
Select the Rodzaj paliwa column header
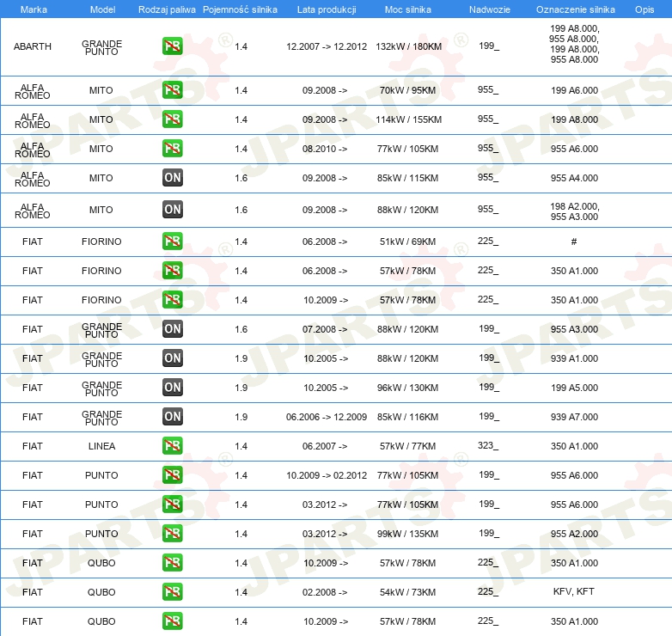tap(167, 9)
